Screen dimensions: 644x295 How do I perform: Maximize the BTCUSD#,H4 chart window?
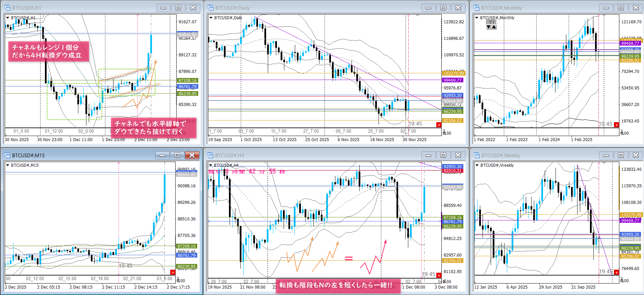tap(443, 155)
